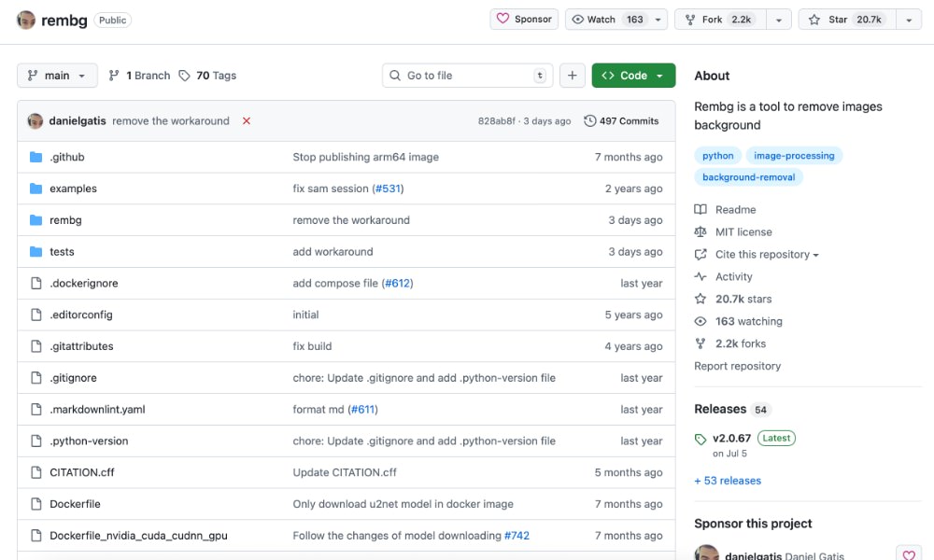Click danielgatis avatar in commit row

35,121
